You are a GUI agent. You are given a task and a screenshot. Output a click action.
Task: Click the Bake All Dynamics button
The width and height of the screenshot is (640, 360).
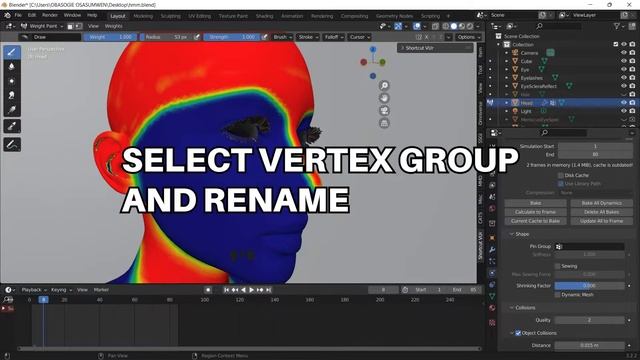point(601,203)
